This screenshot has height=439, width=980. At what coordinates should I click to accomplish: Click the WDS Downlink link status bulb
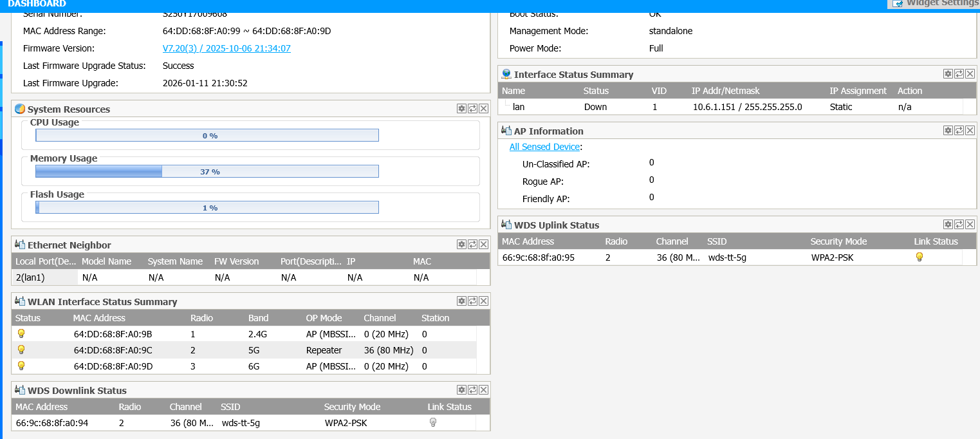[x=433, y=422]
